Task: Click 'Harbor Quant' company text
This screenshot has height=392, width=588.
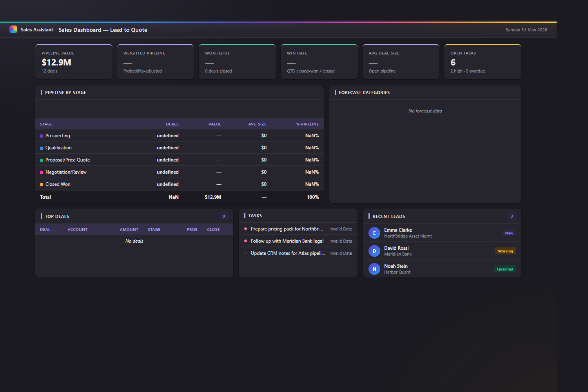Action: coord(397,272)
